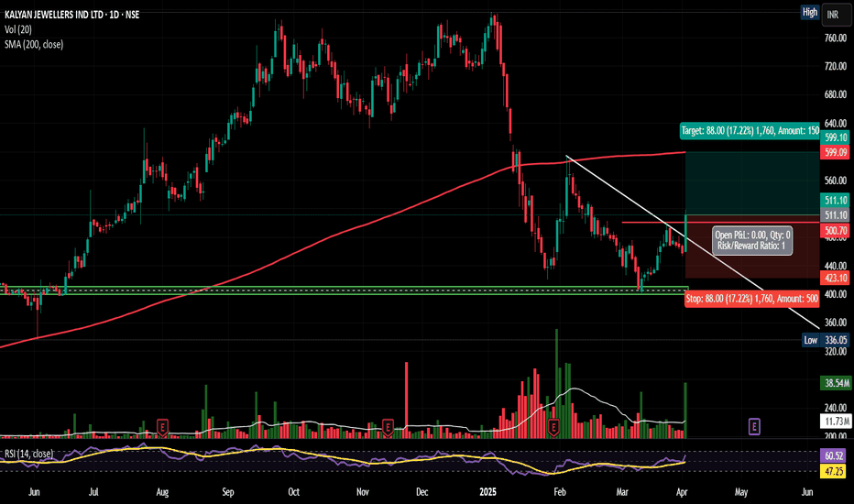Click the 500.70 red price tag
This screenshot has width=854, height=504.
click(836, 231)
